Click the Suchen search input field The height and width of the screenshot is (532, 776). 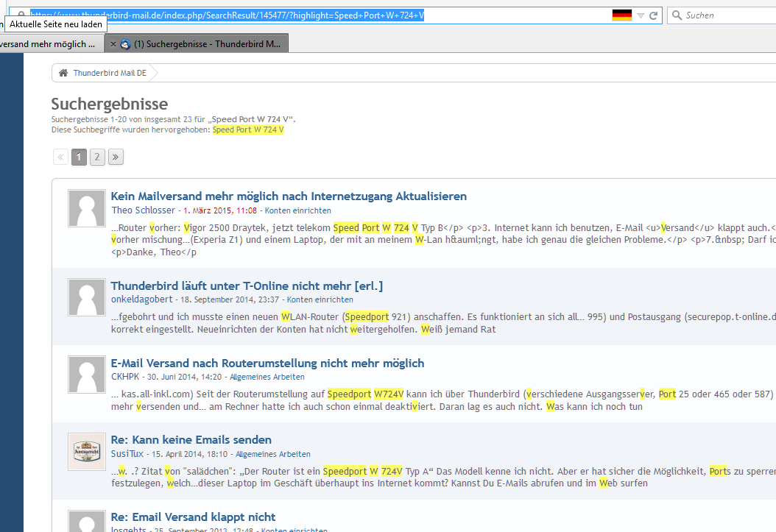[725, 15]
